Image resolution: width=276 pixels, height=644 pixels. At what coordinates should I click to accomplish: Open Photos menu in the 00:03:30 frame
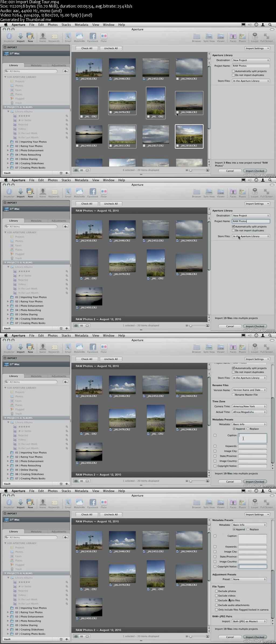click(53, 336)
